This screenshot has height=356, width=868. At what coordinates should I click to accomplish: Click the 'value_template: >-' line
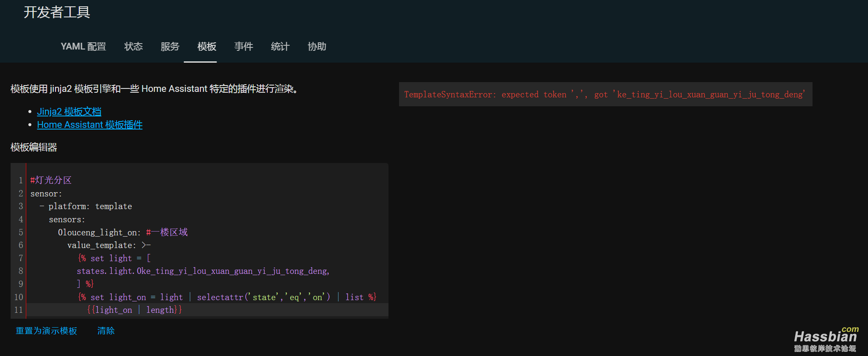point(109,246)
